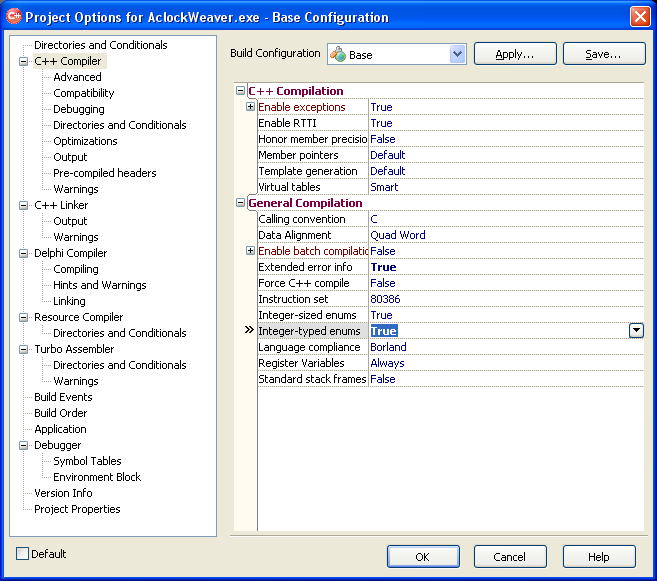Close the Project Options dialog
Image resolution: width=657 pixels, height=581 pixels.
pos(640,17)
